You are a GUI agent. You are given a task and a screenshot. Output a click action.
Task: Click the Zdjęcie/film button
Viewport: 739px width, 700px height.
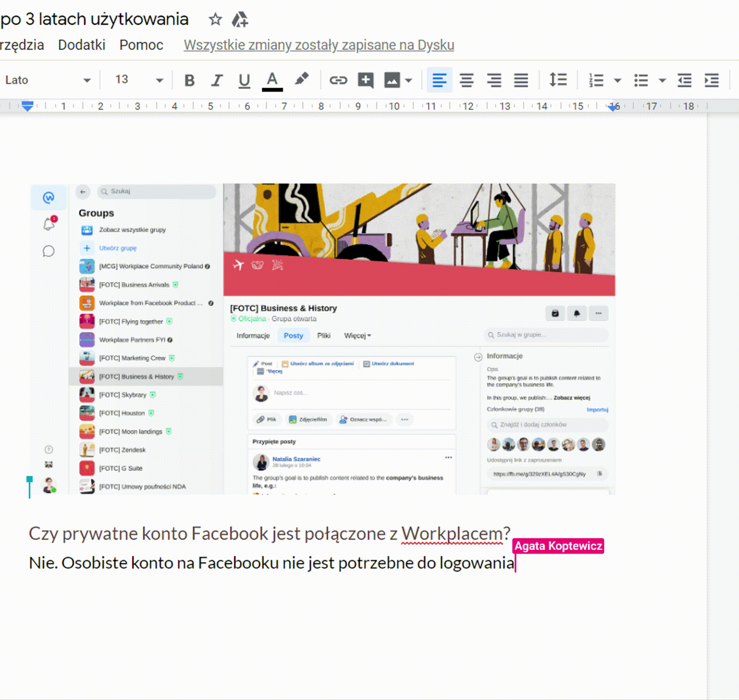(308, 420)
